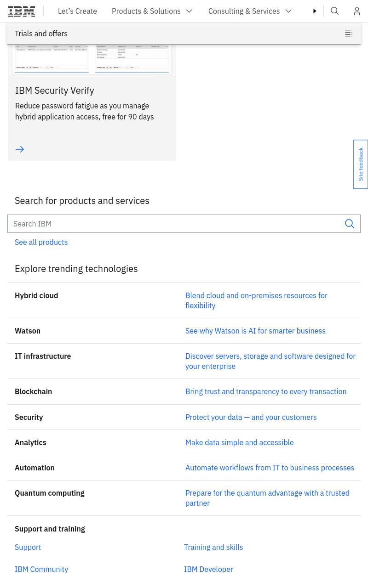Open the Let's Create menu item
The width and height of the screenshot is (368, 588).
click(x=77, y=11)
